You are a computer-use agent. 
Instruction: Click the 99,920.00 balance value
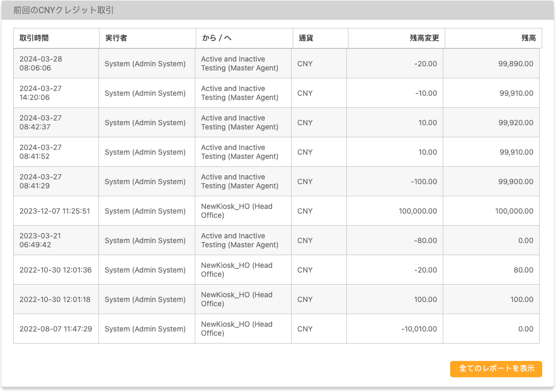point(515,123)
